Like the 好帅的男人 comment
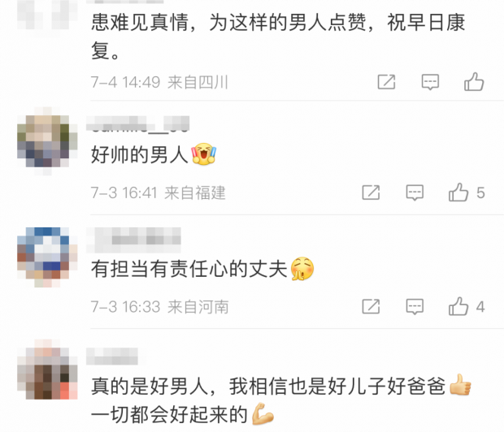 (458, 192)
